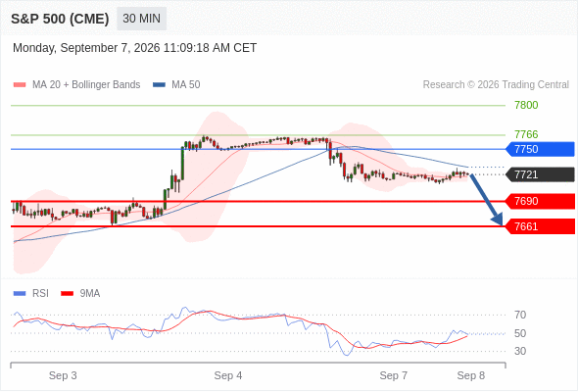Click the S&P 500 (CME) title
Viewport: 578px width, 392px height.
point(60,19)
